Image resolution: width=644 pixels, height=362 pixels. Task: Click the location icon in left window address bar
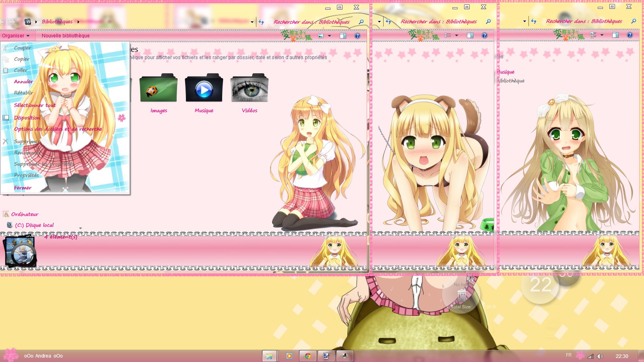tap(27, 22)
